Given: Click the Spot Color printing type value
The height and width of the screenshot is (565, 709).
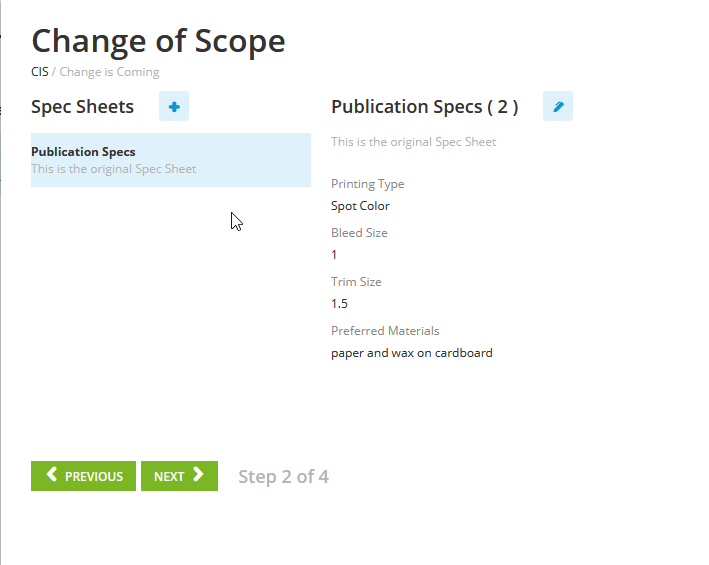Looking at the screenshot, I should [x=360, y=206].
